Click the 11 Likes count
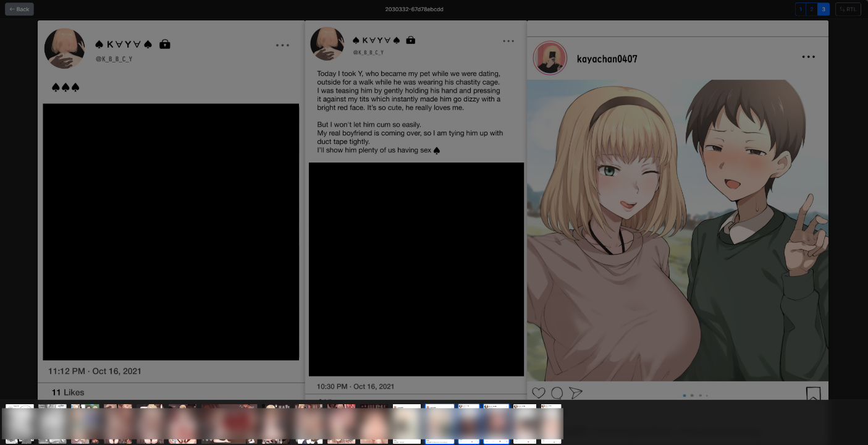This screenshot has width=868, height=445. [x=68, y=392]
